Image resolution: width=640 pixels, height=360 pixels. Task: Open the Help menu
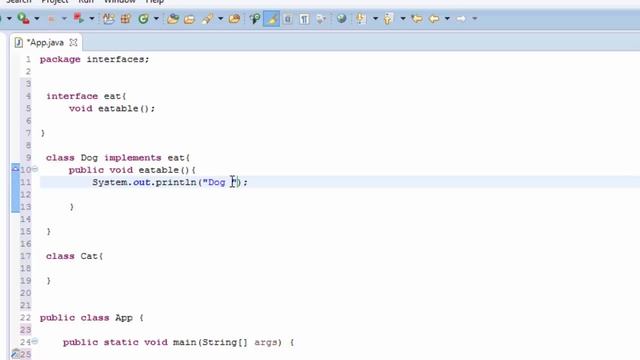pos(155,2)
